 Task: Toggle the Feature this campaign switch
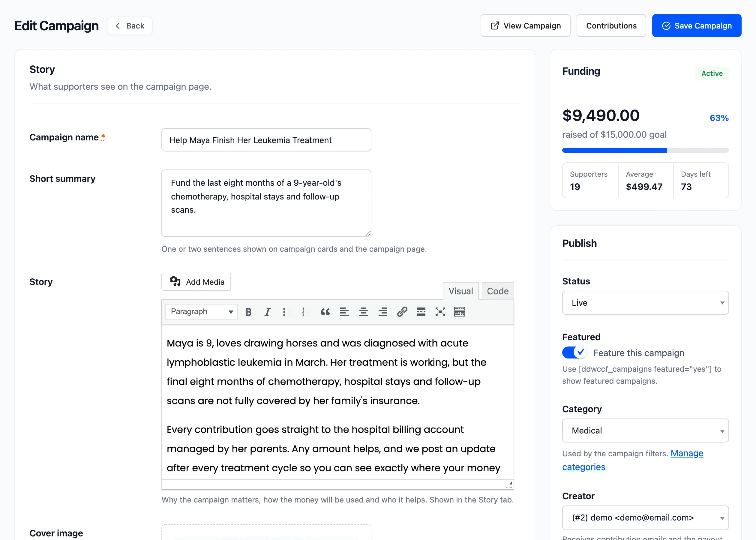coord(574,352)
